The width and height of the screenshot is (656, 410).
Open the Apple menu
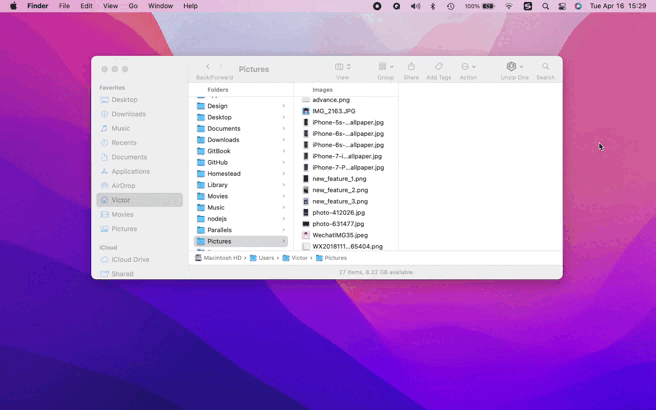point(13,6)
